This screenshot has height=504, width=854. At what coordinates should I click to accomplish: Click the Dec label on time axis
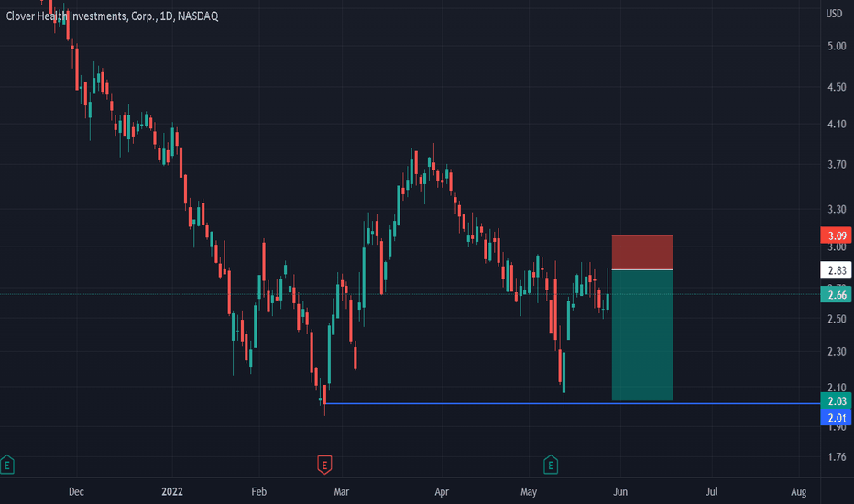pyautogui.click(x=76, y=491)
